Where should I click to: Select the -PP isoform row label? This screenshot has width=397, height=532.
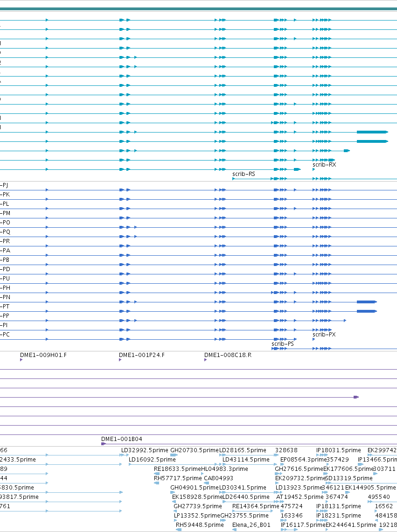[5, 316]
